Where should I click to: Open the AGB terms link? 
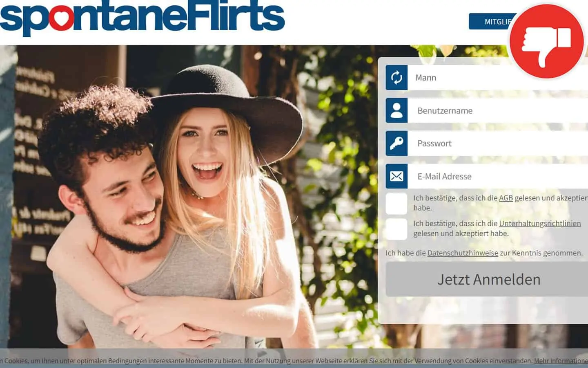click(506, 198)
